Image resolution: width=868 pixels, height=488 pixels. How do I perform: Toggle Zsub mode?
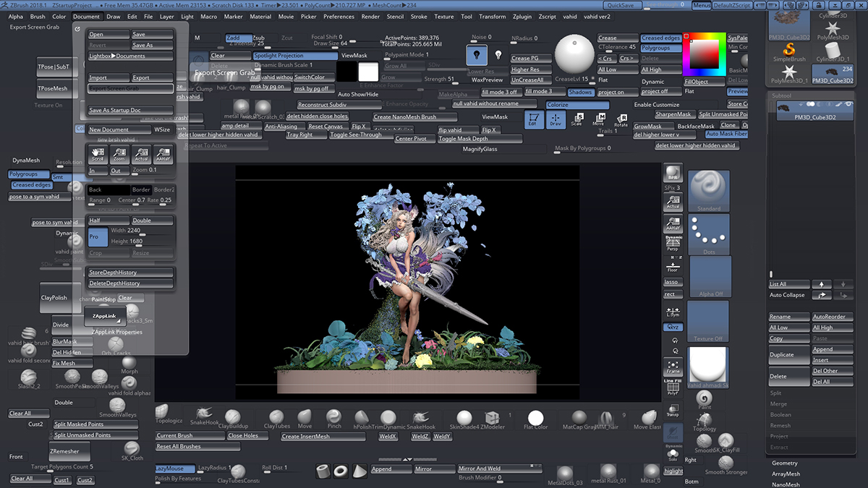click(x=258, y=38)
